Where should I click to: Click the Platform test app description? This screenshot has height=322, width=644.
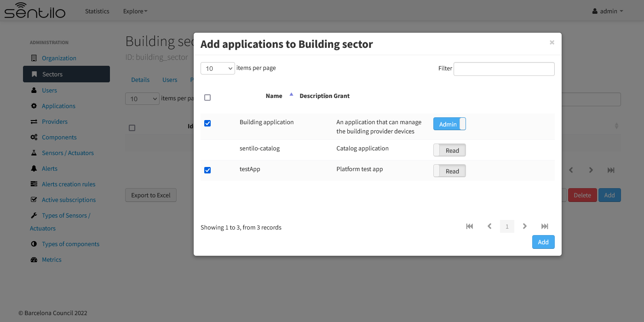359,169
